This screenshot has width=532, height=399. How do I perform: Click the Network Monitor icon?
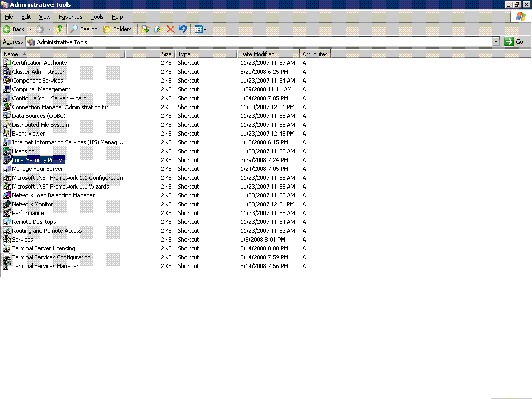click(x=7, y=204)
